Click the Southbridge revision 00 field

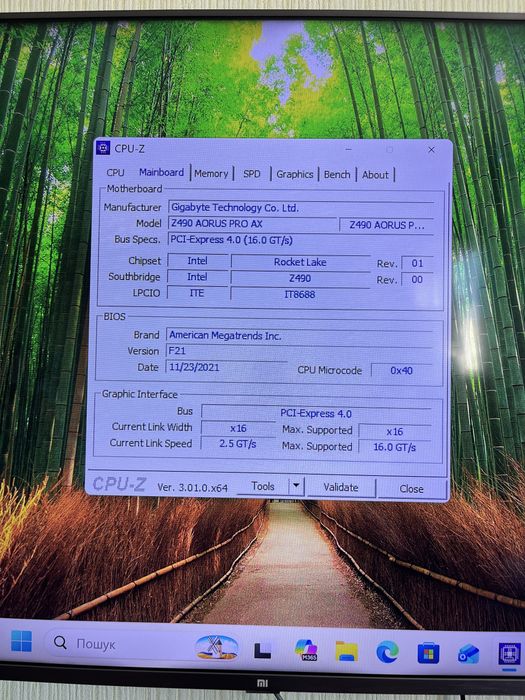pyautogui.click(x=417, y=279)
